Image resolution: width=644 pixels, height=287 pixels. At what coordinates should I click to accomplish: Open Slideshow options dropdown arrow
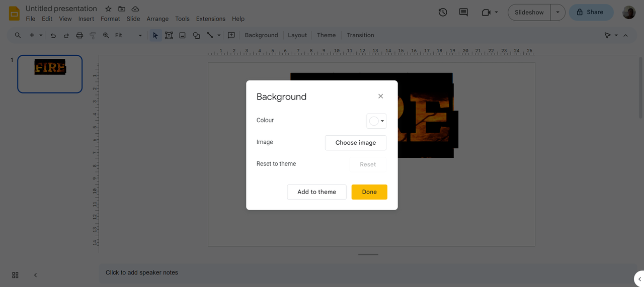pyautogui.click(x=557, y=12)
